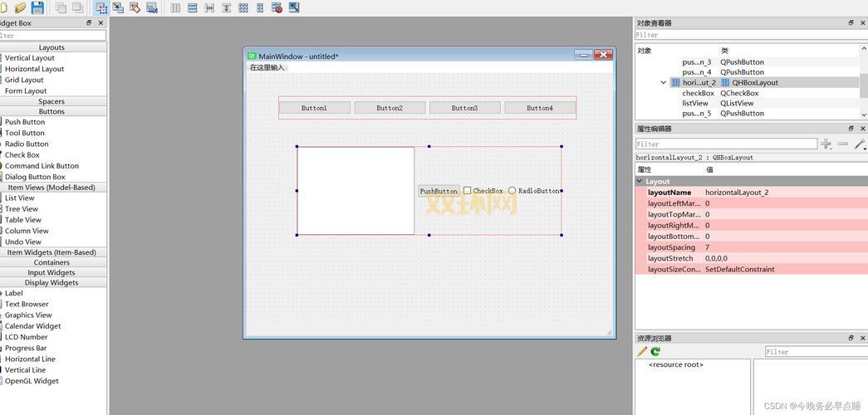The height and width of the screenshot is (415, 868).
Task: Select the Edit Widgets mode icon
Action: 101,7
